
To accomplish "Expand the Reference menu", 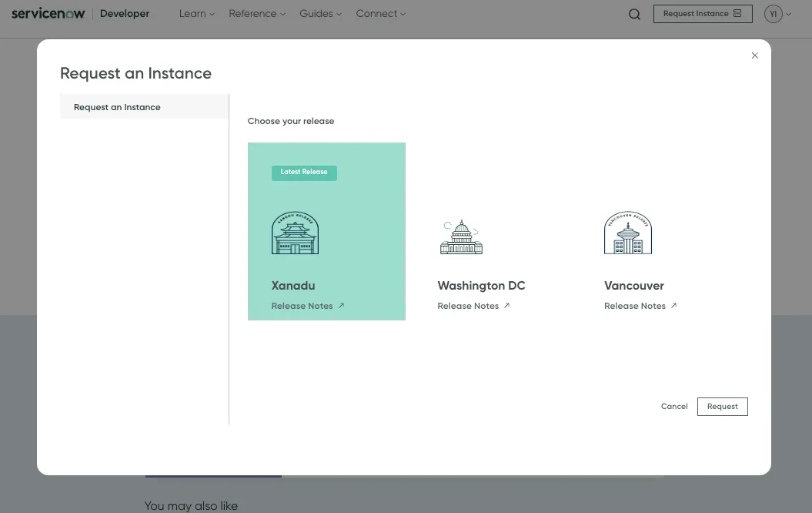I will [257, 14].
